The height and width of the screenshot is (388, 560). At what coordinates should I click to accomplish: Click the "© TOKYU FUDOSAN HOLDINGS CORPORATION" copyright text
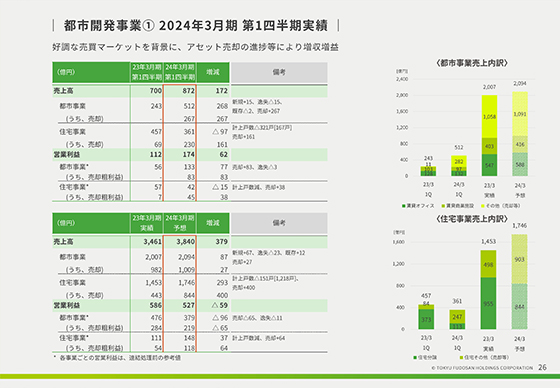482,368
